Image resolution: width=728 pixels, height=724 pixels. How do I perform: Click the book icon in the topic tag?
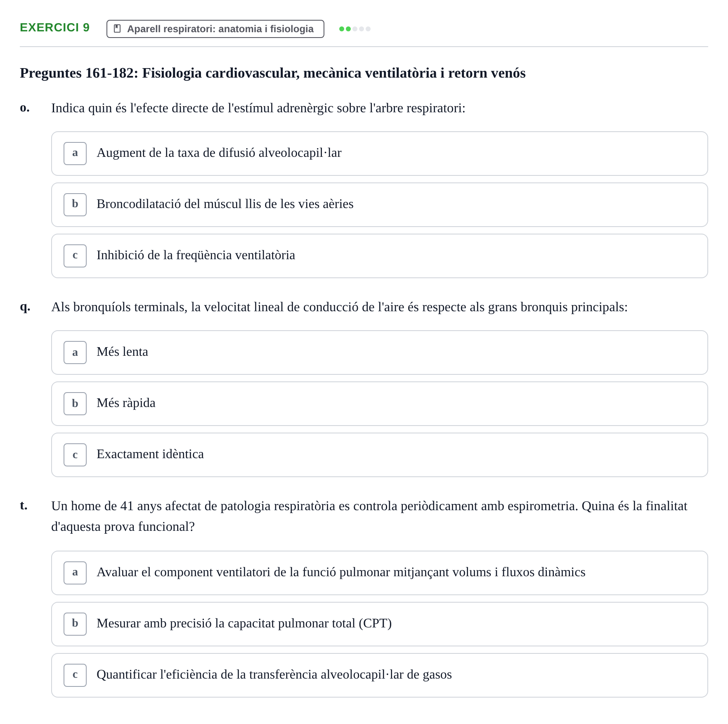point(117,28)
